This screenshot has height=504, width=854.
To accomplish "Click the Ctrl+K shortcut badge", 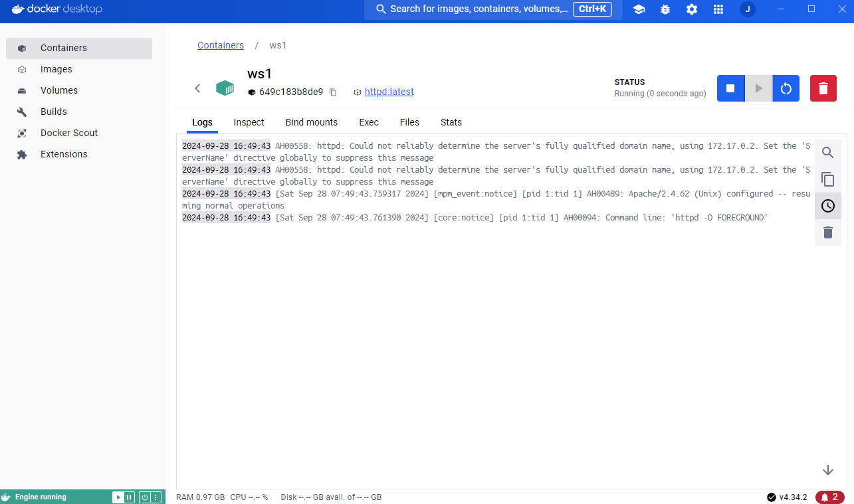I will [592, 9].
